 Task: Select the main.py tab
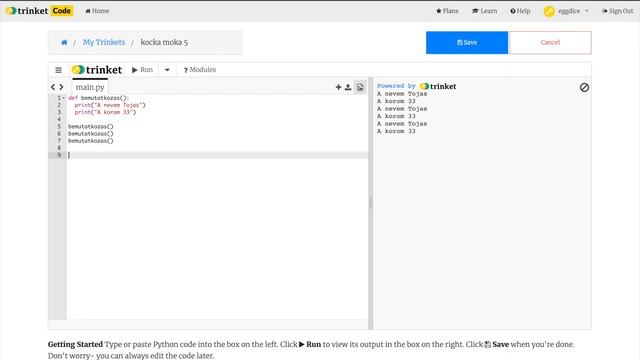pyautogui.click(x=90, y=87)
